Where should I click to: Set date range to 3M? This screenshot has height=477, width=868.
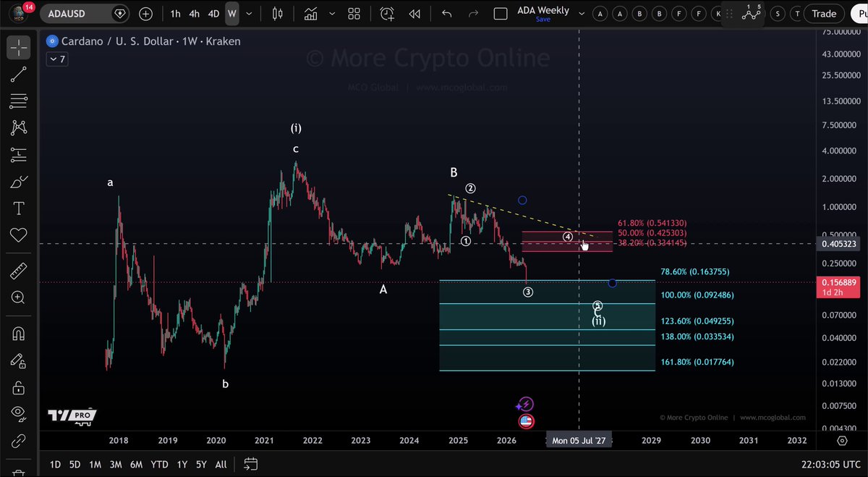pos(116,464)
